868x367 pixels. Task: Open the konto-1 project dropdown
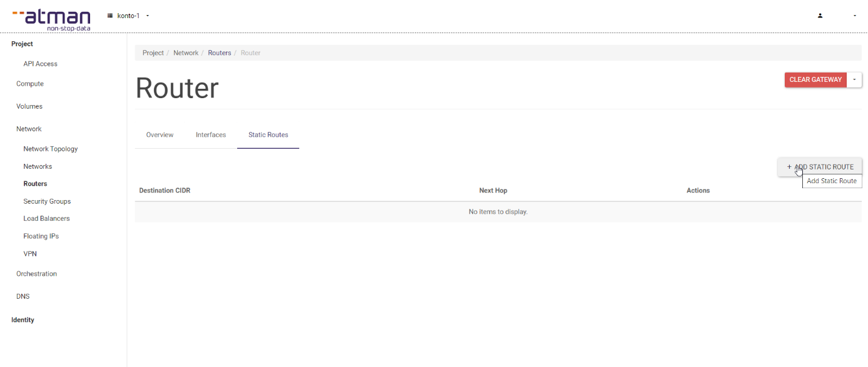tap(129, 16)
